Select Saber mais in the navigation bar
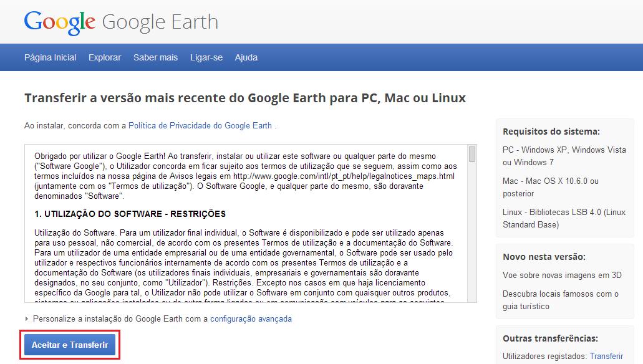Screen dimensions: 643x364 coord(155,57)
